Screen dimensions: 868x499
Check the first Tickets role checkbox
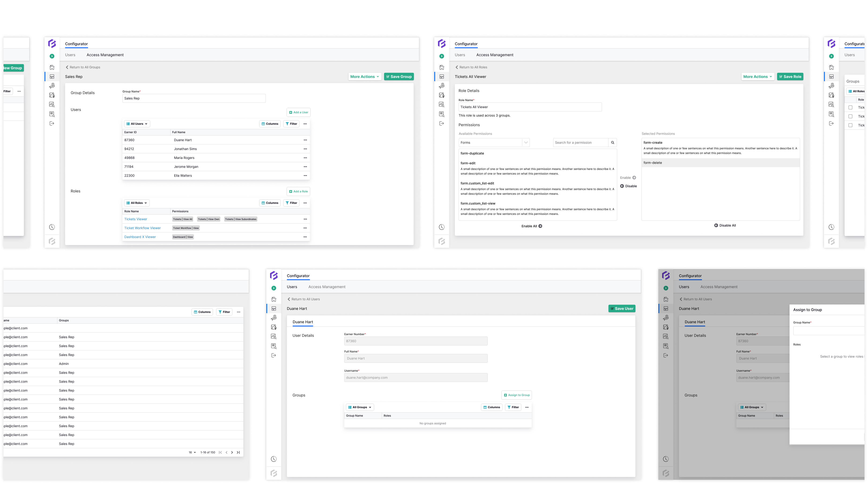click(850, 107)
